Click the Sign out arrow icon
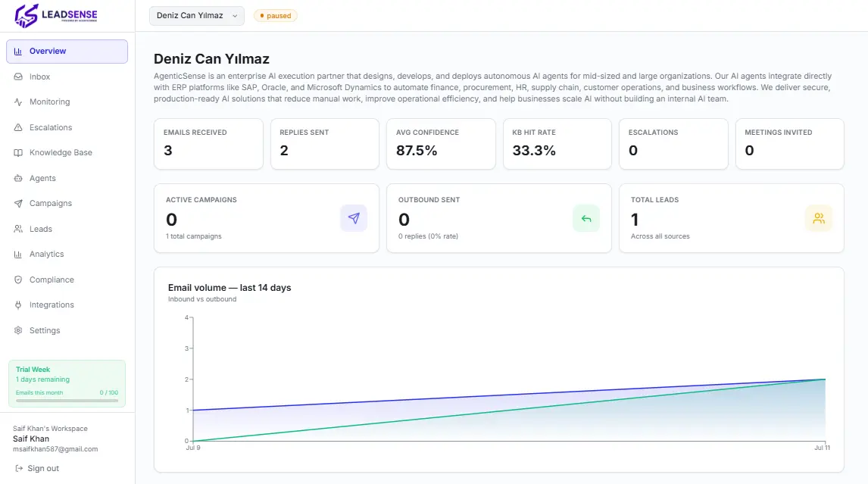Screen dimensions: 868x484 pos(19,469)
